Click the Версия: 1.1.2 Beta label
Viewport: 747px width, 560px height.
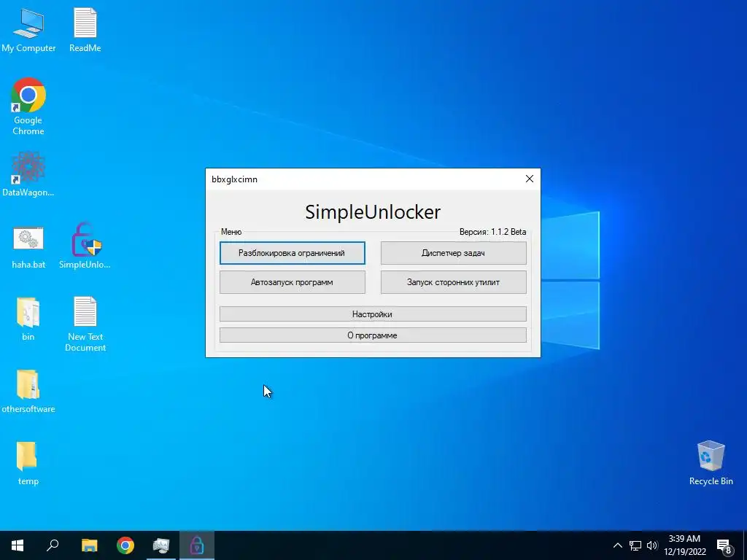pyautogui.click(x=492, y=232)
